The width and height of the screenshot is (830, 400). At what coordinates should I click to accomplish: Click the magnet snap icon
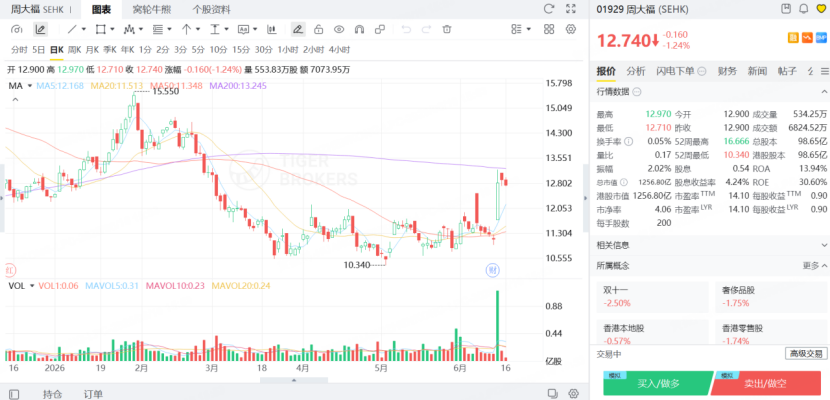(359, 29)
